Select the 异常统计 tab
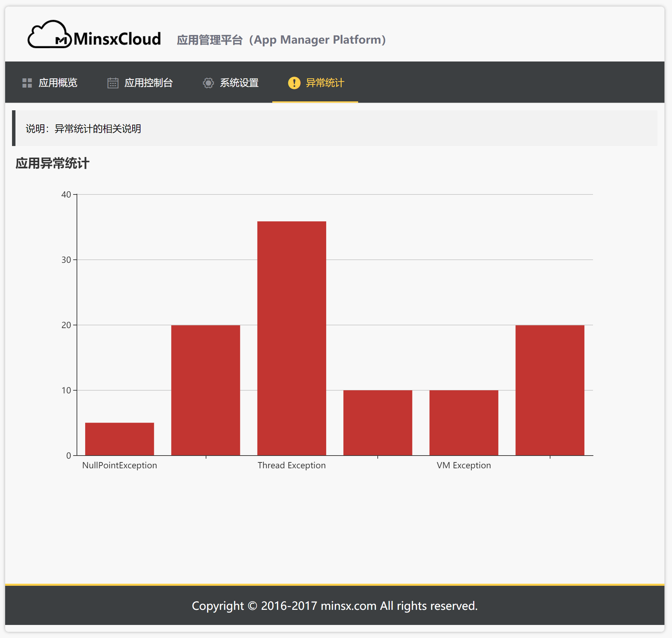Image resolution: width=672 pixels, height=638 pixels. [325, 83]
